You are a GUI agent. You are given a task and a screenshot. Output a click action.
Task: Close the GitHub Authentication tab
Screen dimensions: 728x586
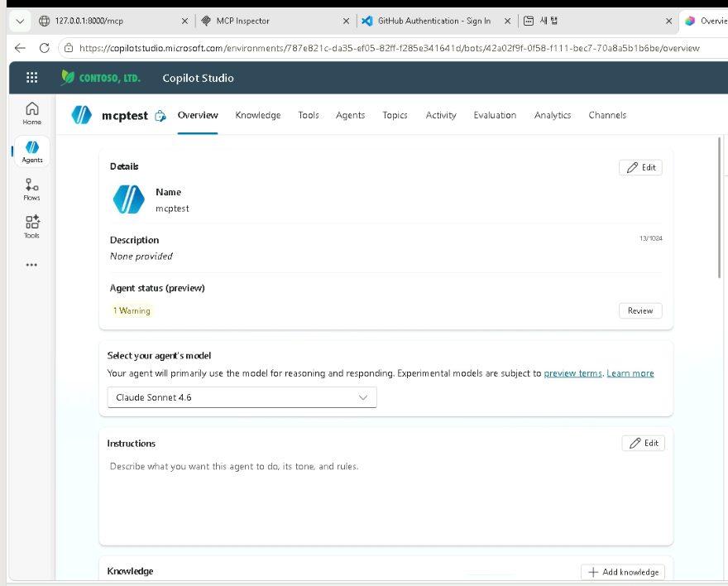click(507, 21)
